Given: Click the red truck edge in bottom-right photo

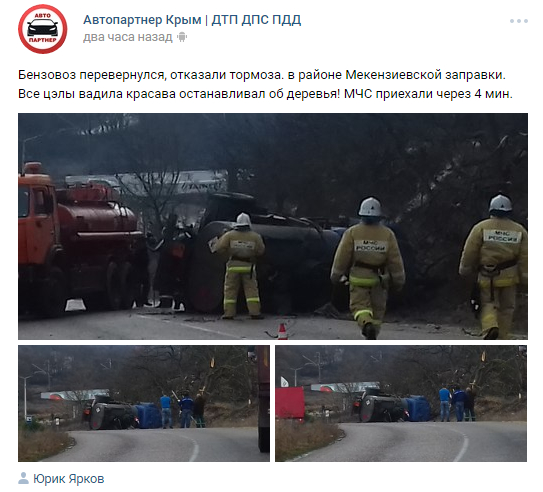Looking at the screenshot, I should [290, 403].
